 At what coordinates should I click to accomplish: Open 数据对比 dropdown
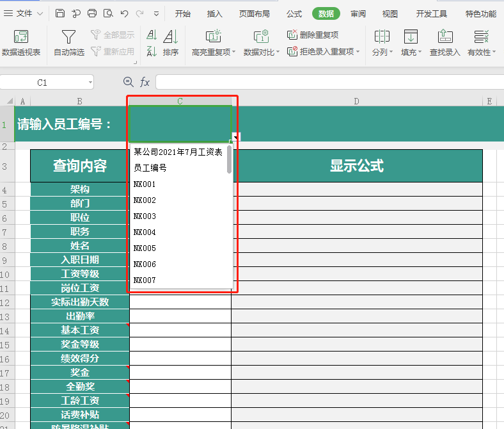tap(262, 43)
